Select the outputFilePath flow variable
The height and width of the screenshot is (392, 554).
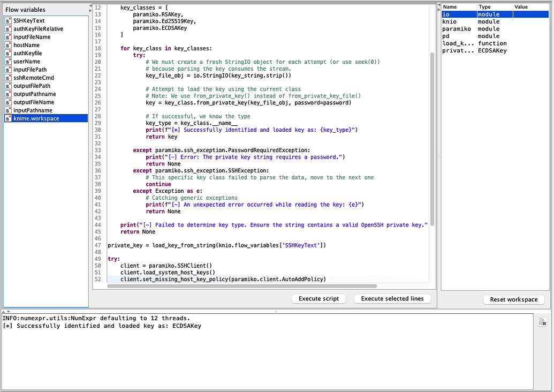[46, 86]
